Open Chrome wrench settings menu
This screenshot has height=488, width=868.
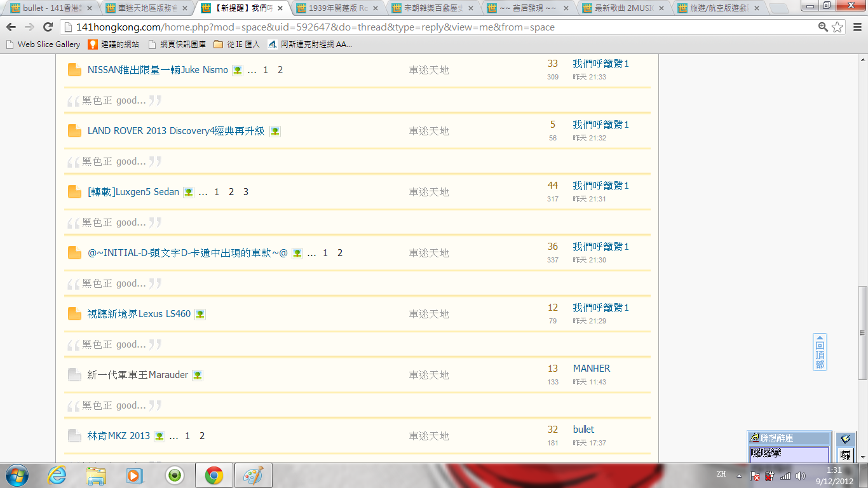pos(856,27)
